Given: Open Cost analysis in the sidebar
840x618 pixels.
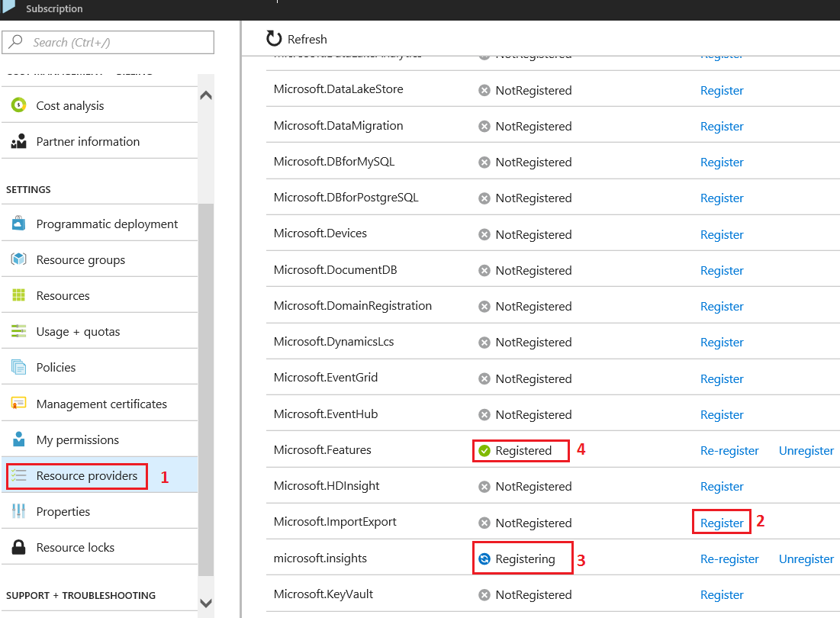Looking at the screenshot, I should click(x=100, y=105).
